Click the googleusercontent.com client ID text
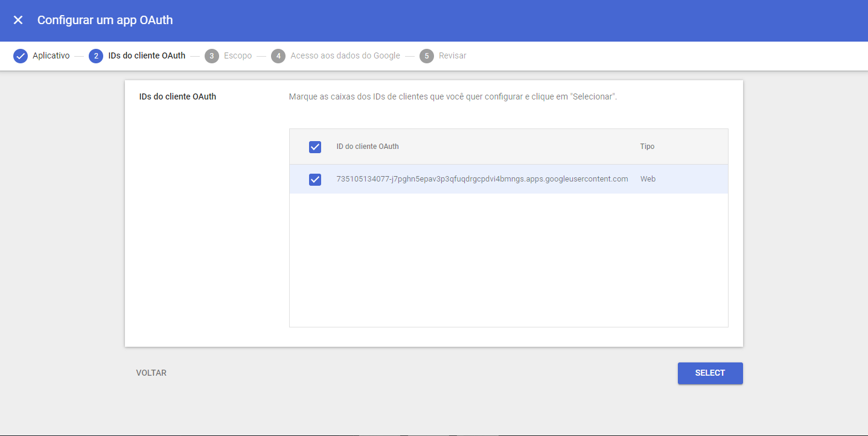This screenshot has height=436, width=868. [x=482, y=179]
